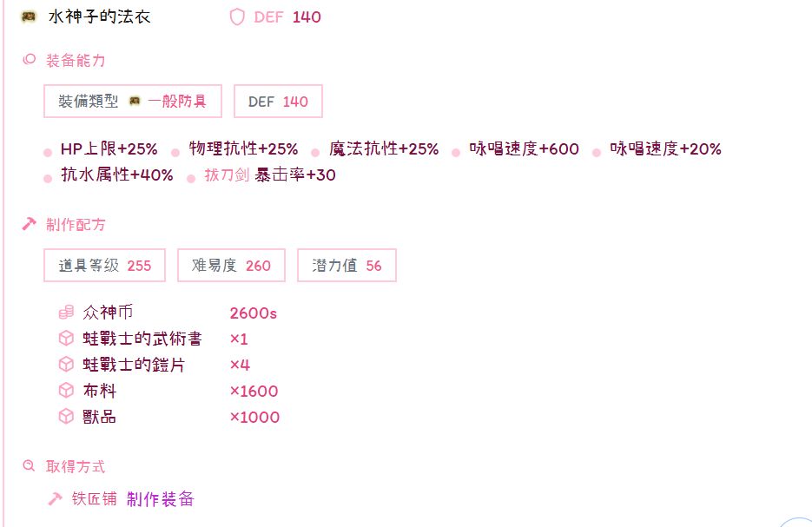Select the 难易度 260 box
The height and width of the screenshot is (527, 812).
[231, 266]
